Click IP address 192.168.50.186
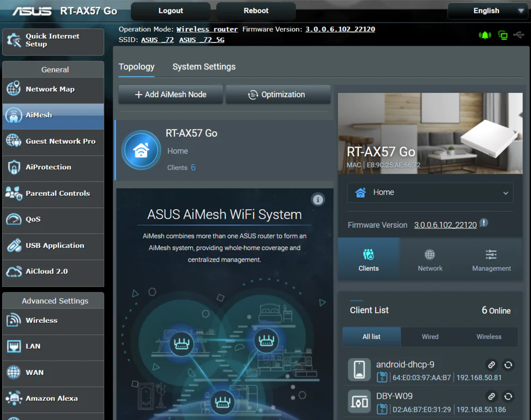Screen dimensions: 531x420 tap(481, 409)
